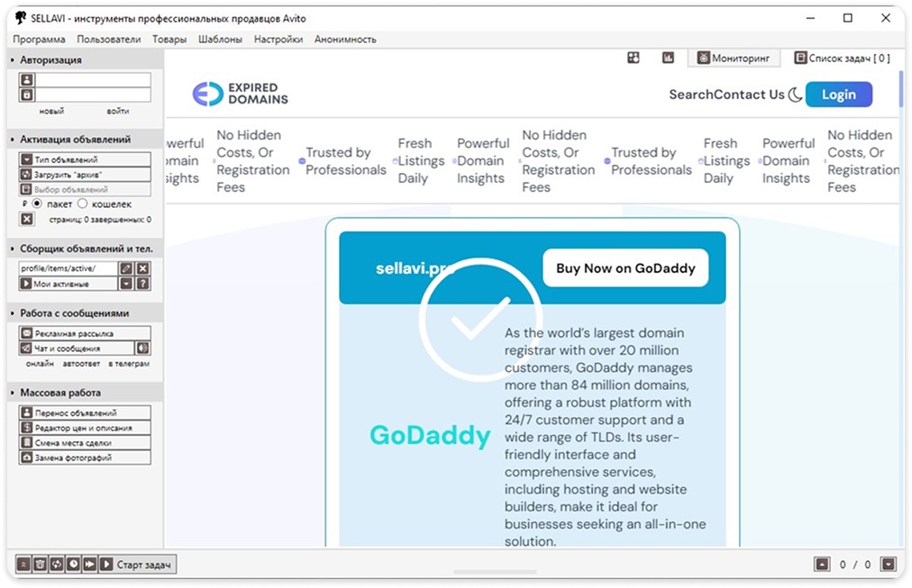Click the Login button
This screenshot has width=912, height=588.
coord(838,95)
